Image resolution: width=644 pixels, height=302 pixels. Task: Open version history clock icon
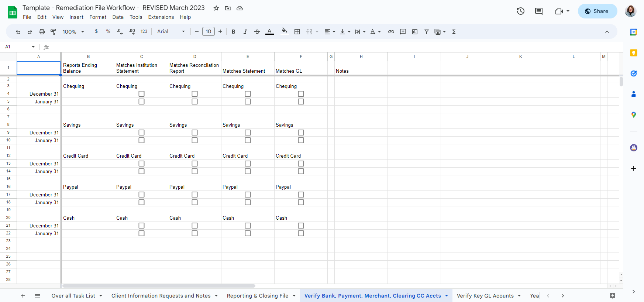[x=521, y=11]
